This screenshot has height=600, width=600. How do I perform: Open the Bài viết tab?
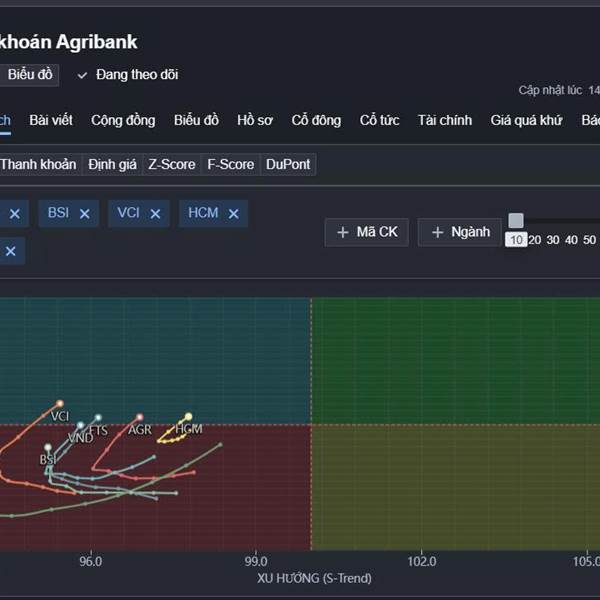tap(51, 121)
